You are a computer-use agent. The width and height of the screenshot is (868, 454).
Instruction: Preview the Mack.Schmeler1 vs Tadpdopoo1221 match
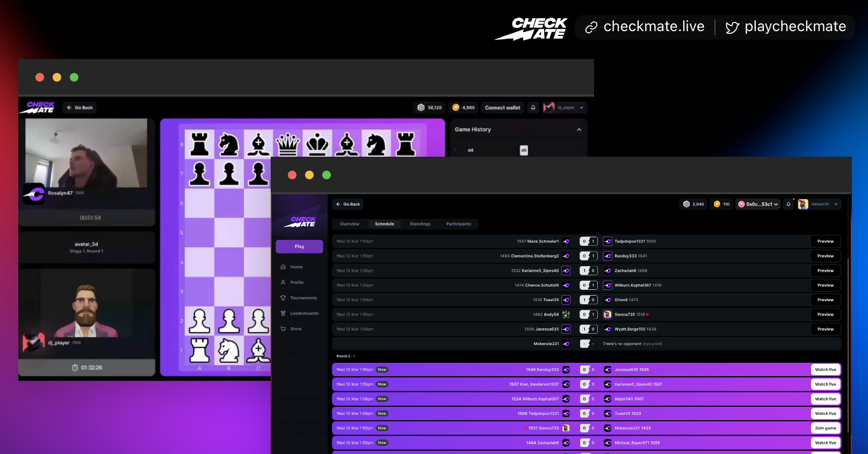[x=826, y=241]
